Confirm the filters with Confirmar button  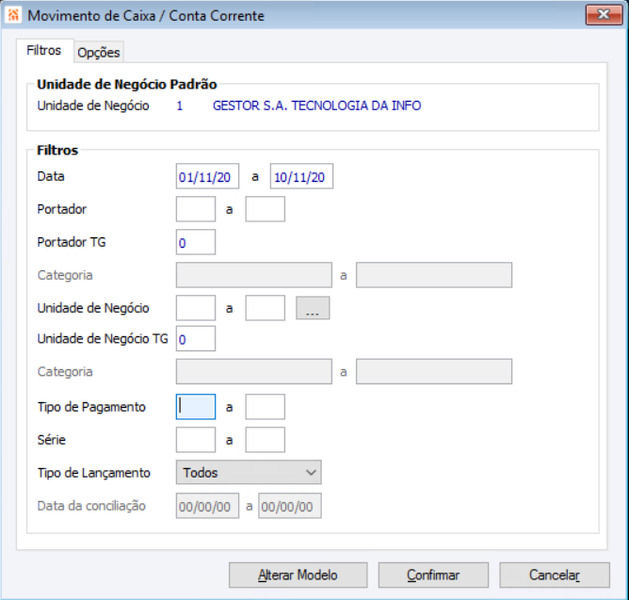(x=433, y=575)
